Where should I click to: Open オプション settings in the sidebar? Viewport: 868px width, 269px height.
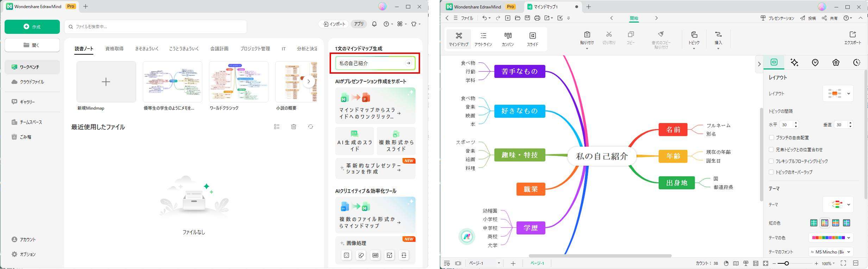pyautogui.click(x=32, y=254)
